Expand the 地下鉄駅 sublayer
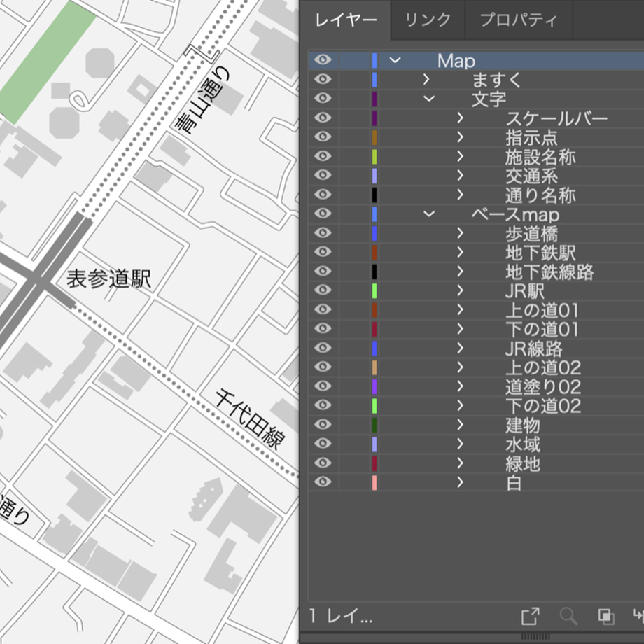 point(461,252)
